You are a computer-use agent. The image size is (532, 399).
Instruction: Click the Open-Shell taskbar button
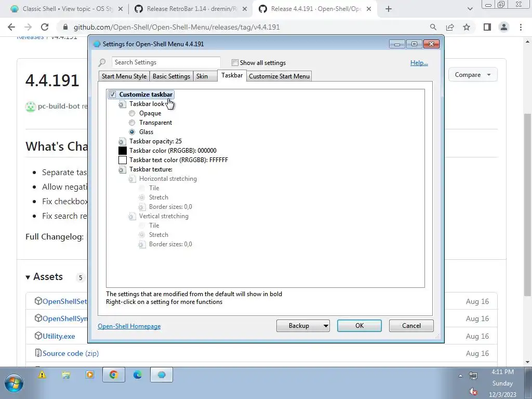(x=162, y=375)
